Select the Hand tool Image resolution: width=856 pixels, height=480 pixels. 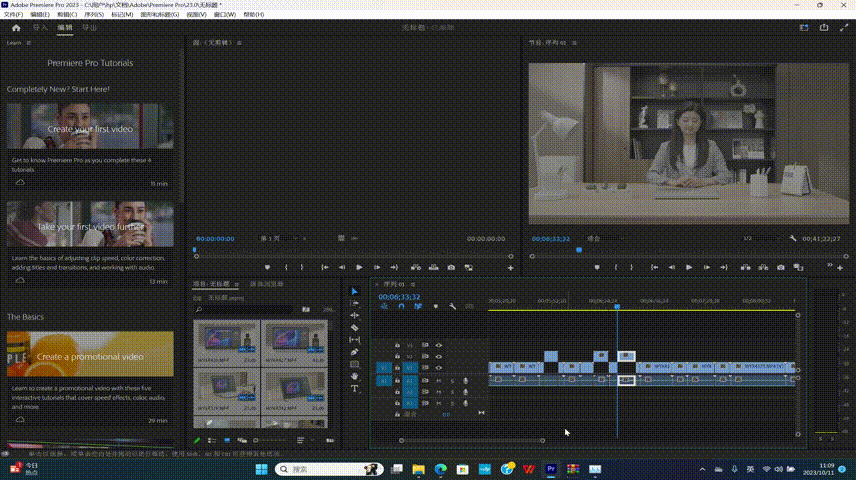coord(354,376)
